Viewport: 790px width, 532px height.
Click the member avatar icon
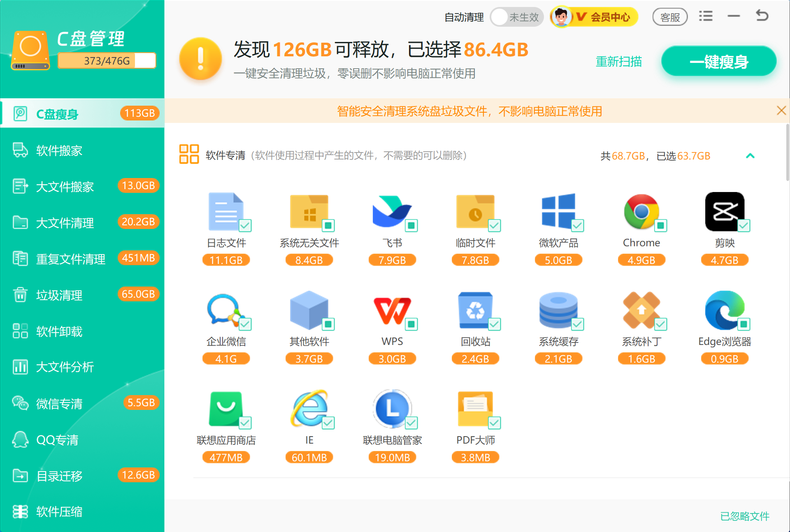[561, 17]
